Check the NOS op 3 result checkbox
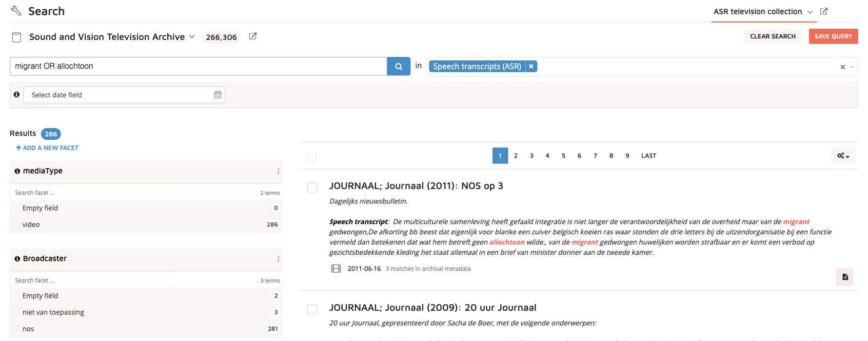868x341 pixels. tap(312, 188)
